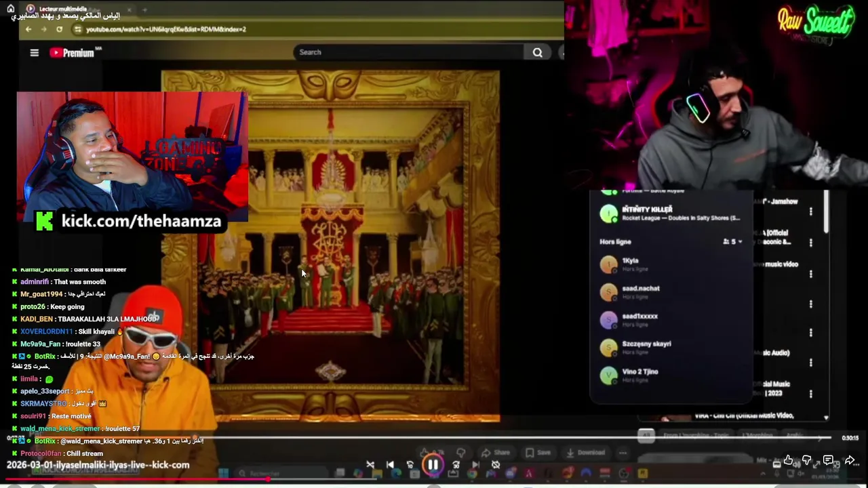The width and height of the screenshot is (868, 488).
Task: Click adminrifi's chat message 'That was smooth'
Action: [x=79, y=282]
